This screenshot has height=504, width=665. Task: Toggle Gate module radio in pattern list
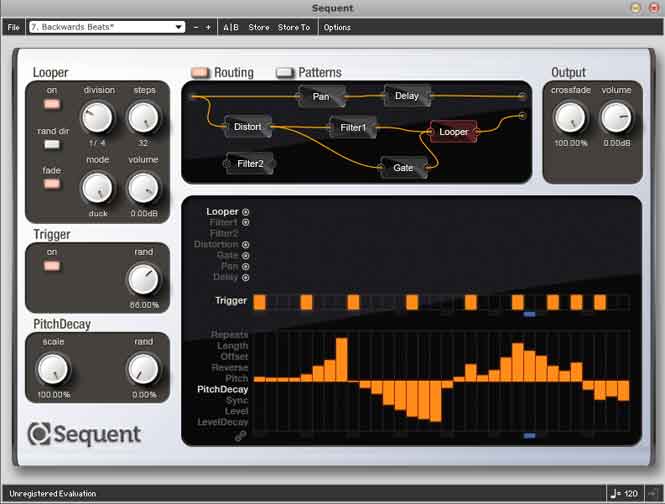pyautogui.click(x=246, y=256)
